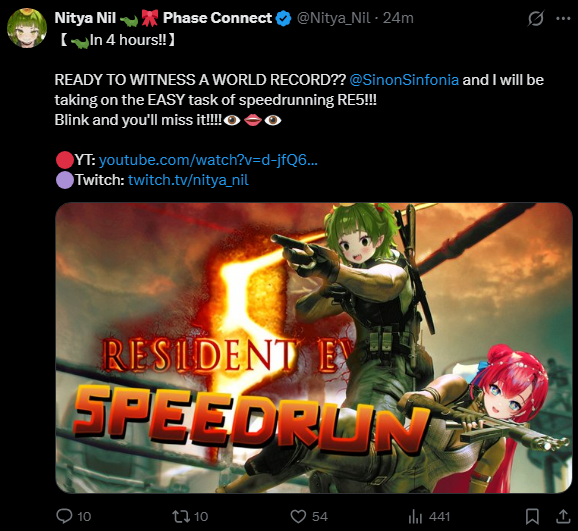
Task: Open the three-dot more options menu
Action: pyautogui.click(x=563, y=18)
